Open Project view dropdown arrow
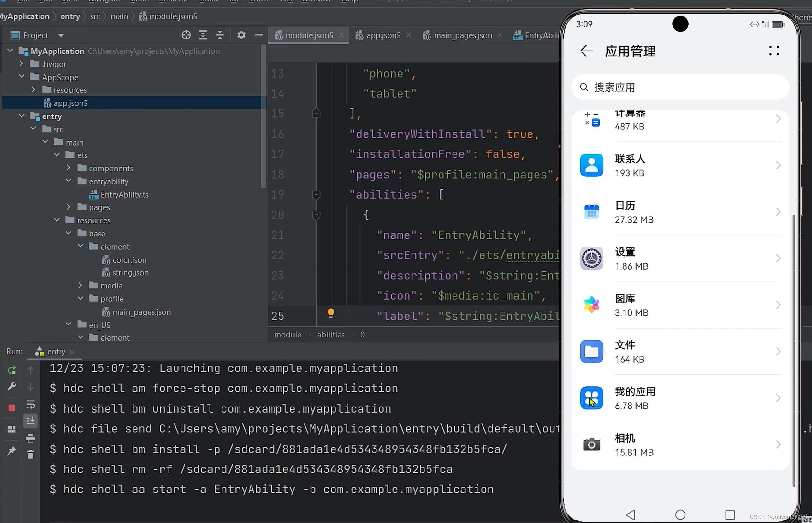 click(61, 35)
